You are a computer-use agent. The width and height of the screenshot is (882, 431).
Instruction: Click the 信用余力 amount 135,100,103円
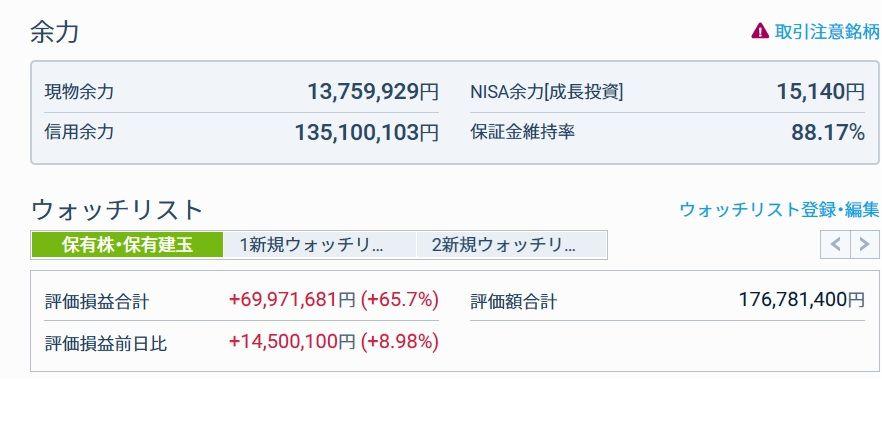click(x=366, y=132)
